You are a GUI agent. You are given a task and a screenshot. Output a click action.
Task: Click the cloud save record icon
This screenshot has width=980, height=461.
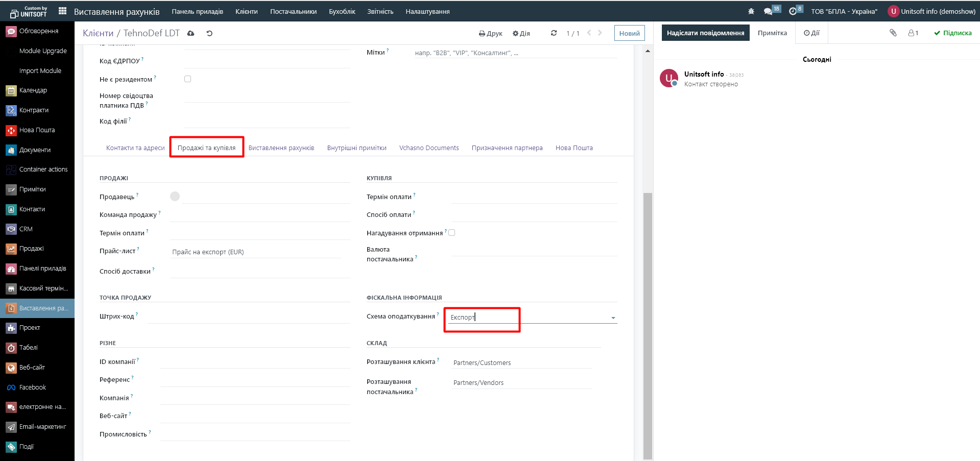[x=191, y=33]
